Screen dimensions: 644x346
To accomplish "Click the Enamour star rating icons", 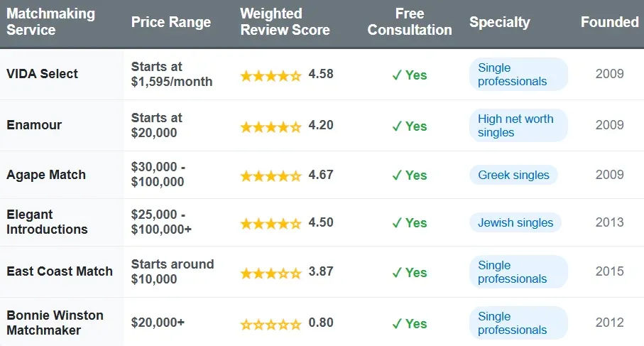I will click(271, 126).
